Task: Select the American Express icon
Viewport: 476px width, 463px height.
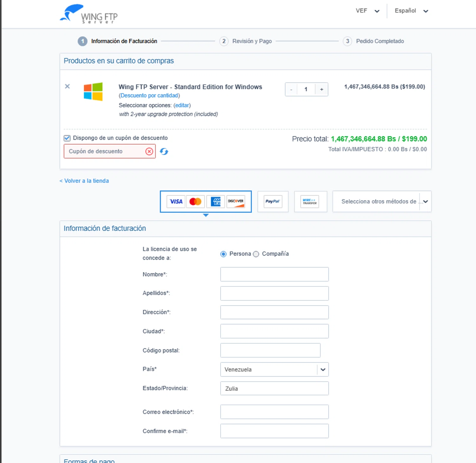Action: pyautogui.click(x=216, y=201)
